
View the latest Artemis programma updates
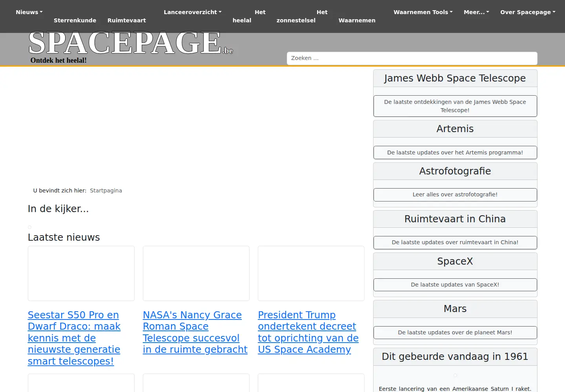click(x=455, y=152)
